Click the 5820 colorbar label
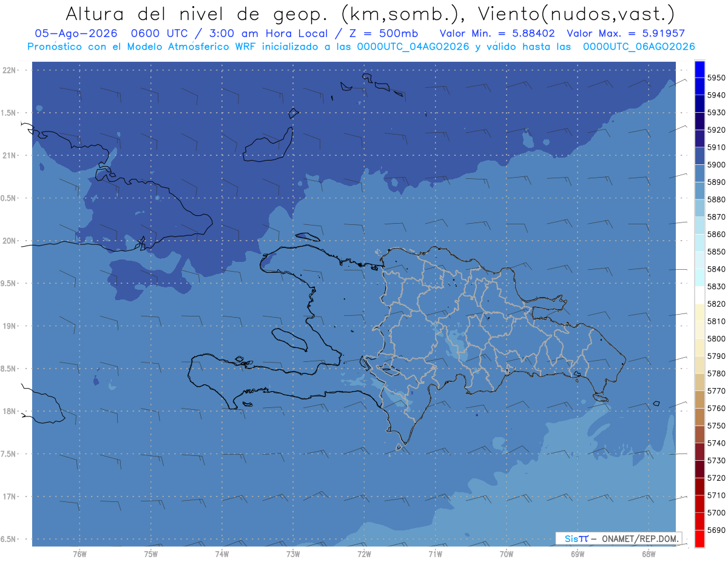Image resolution: width=728 pixels, height=562 pixels. [716, 304]
